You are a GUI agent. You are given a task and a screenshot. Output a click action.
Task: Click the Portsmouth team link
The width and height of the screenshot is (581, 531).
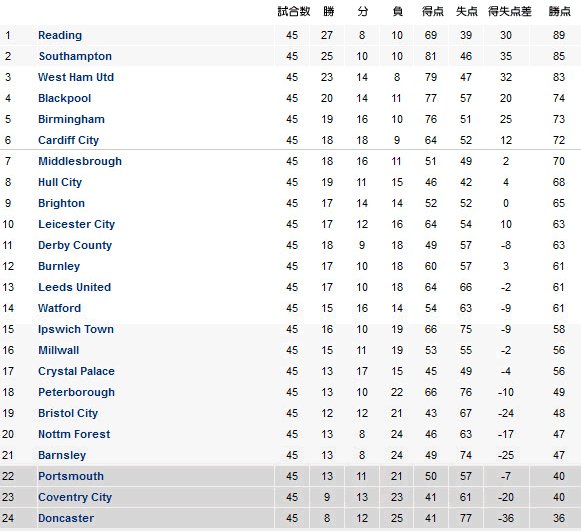pyautogui.click(x=71, y=476)
